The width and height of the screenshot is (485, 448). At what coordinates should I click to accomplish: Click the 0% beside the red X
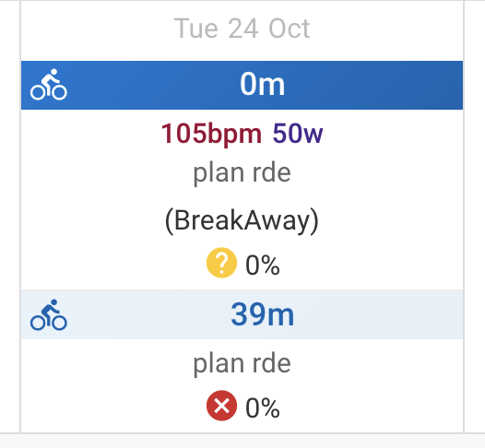[x=263, y=407]
